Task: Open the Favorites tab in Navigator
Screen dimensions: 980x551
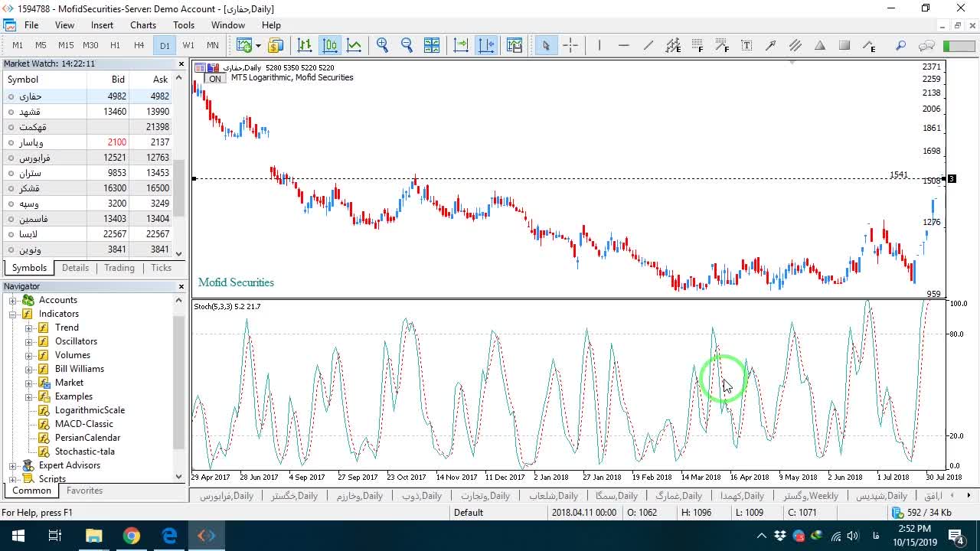Action: click(84, 491)
